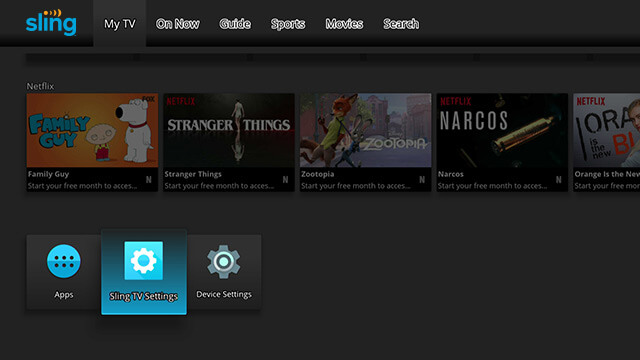Click free month text under Stranger Things
Screen dimensions: 640x360
coord(219,186)
